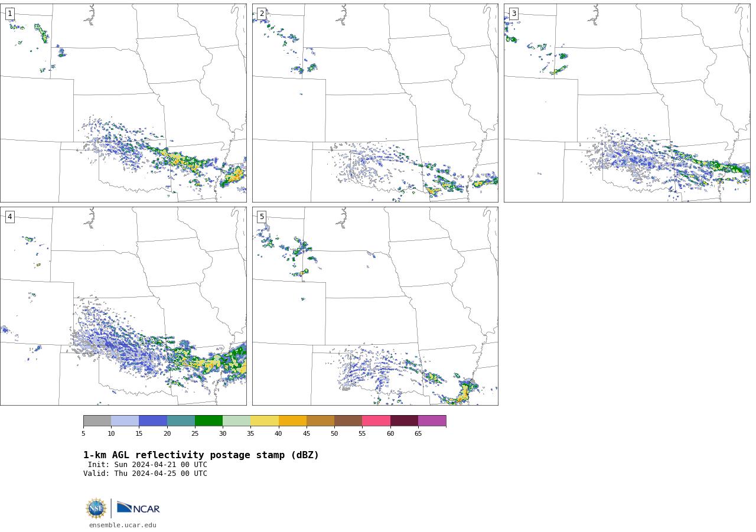Screen dimensions: 756x532
Task: Click the number 5 panel label
Action: pyautogui.click(x=262, y=217)
